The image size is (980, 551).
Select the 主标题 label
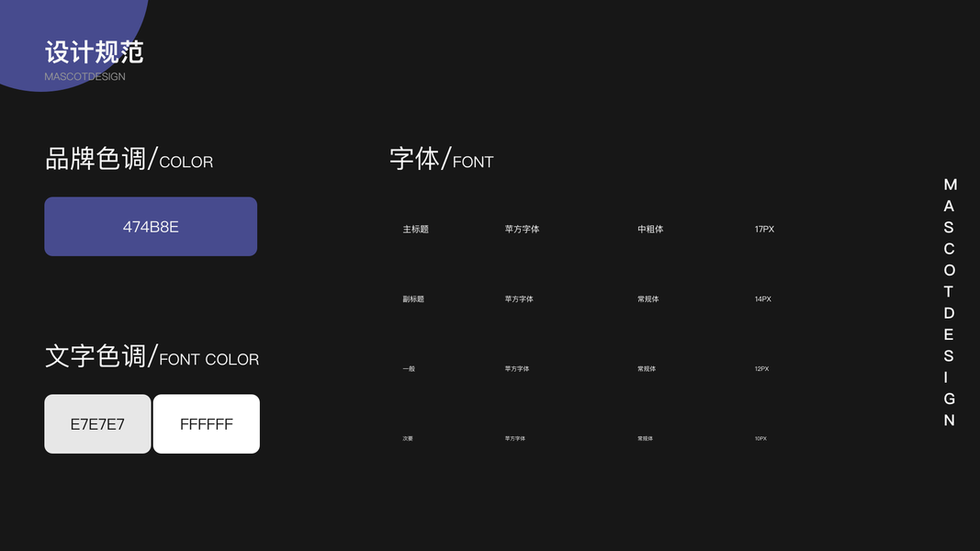point(416,230)
